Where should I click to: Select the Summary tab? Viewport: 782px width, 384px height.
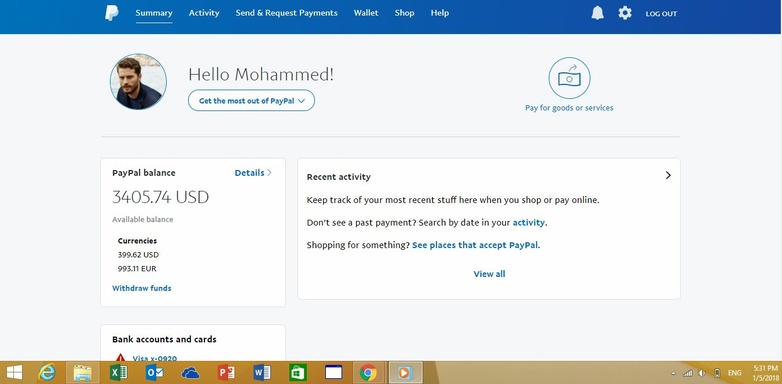154,13
